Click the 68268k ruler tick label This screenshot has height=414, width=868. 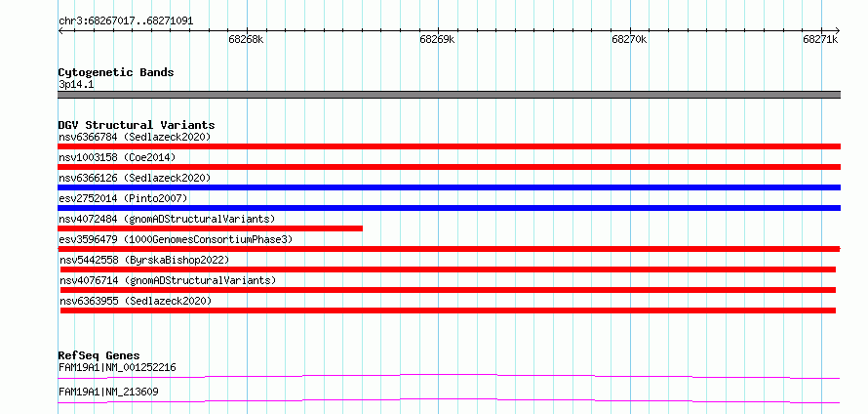point(246,39)
